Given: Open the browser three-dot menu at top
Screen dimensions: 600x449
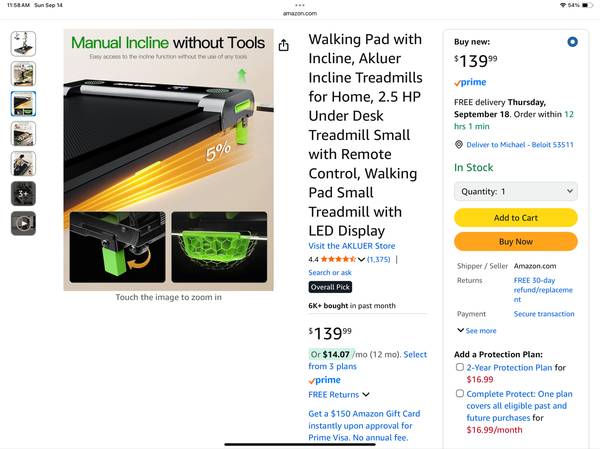Looking at the screenshot, I should coord(300,5).
